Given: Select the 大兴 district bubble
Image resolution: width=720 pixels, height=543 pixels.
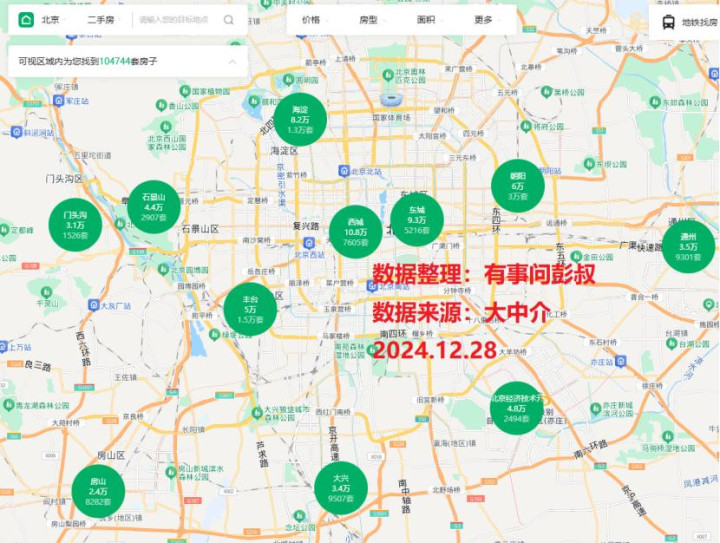Looking at the screenshot, I should pos(341,488).
